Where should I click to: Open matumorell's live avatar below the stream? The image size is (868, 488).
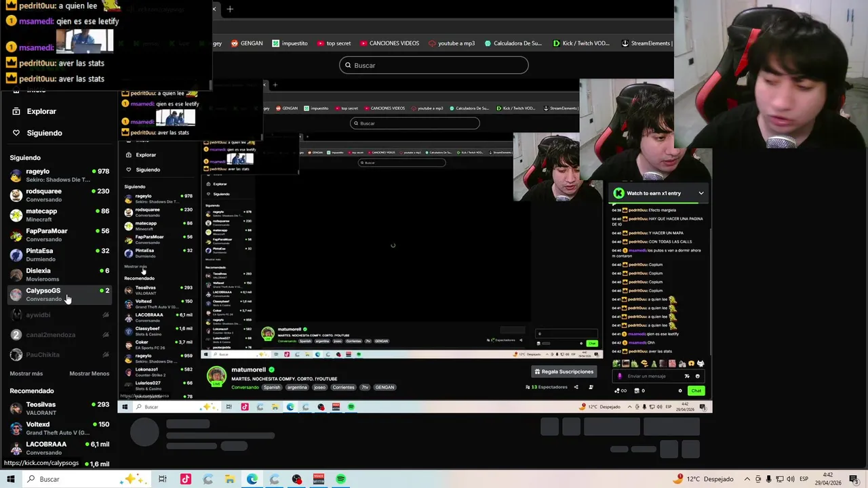[x=216, y=376]
